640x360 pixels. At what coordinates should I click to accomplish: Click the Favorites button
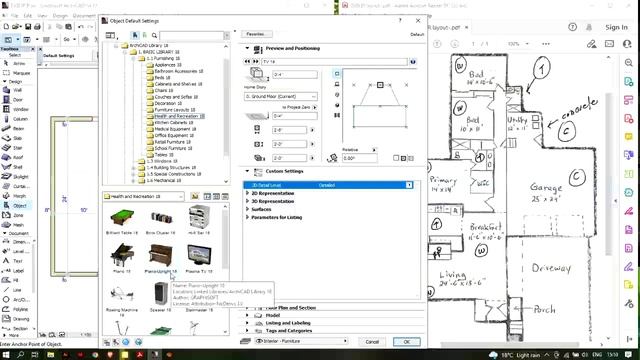[256, 34]
